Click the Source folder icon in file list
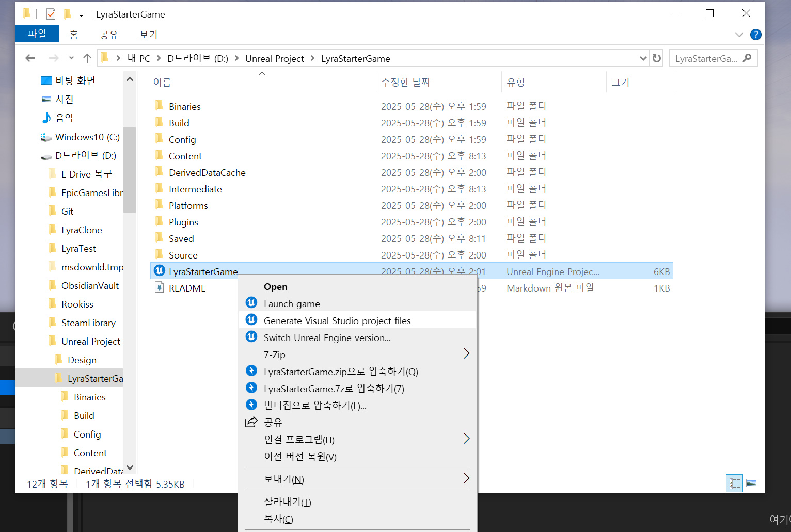The width and height of the screenshot is (791, 532). tap(160, 254)
